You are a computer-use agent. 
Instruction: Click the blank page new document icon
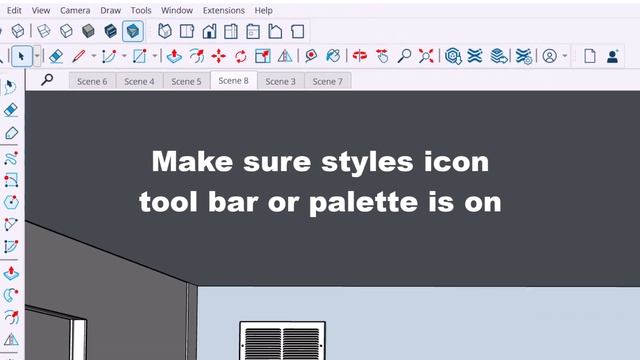click(590, 56)
